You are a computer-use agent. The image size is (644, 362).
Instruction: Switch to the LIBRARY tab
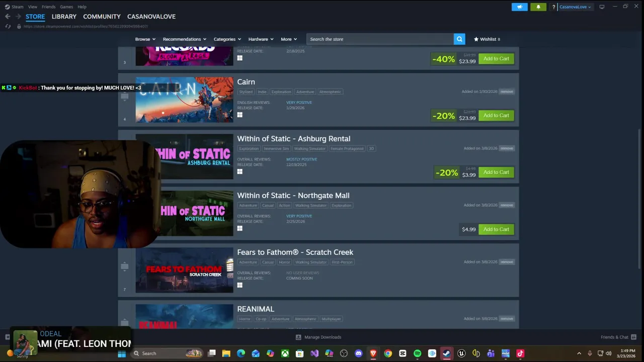click(x=64, y=17)
